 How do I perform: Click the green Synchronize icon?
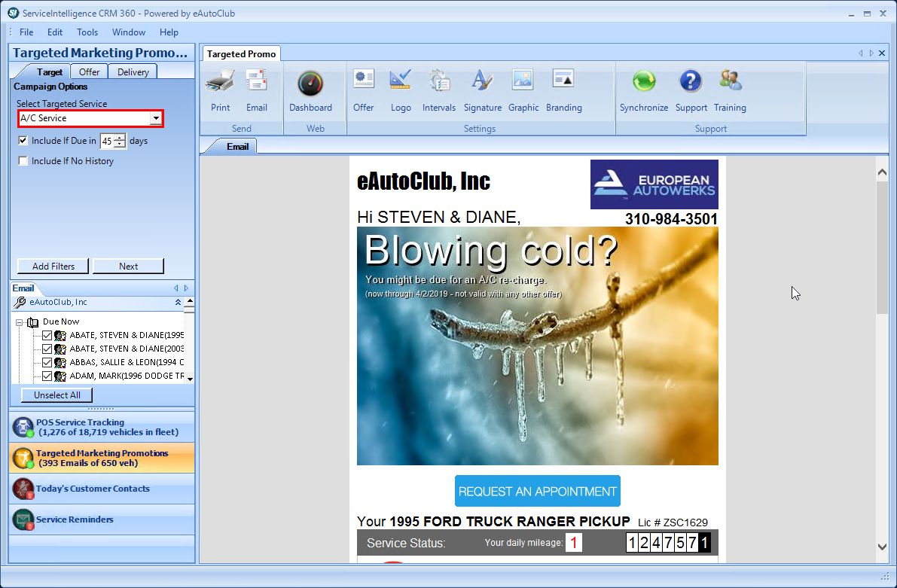pyautogui.click(x=644, y=81)
